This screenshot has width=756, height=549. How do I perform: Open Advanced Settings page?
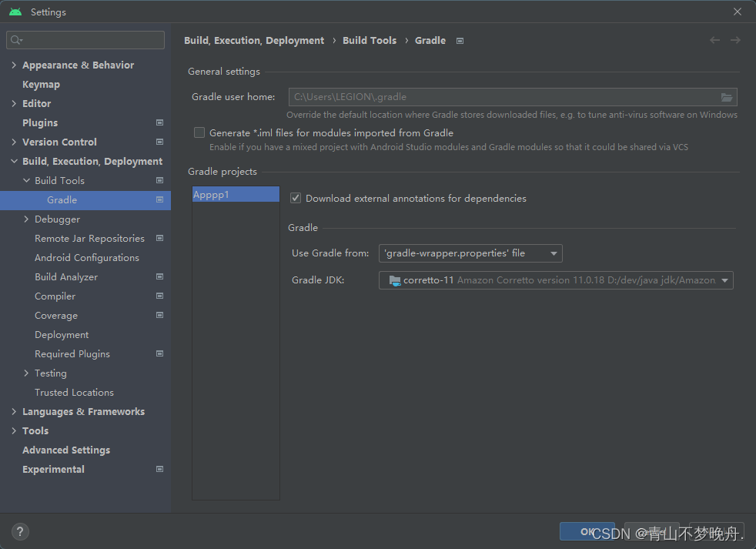pos(66,450)
